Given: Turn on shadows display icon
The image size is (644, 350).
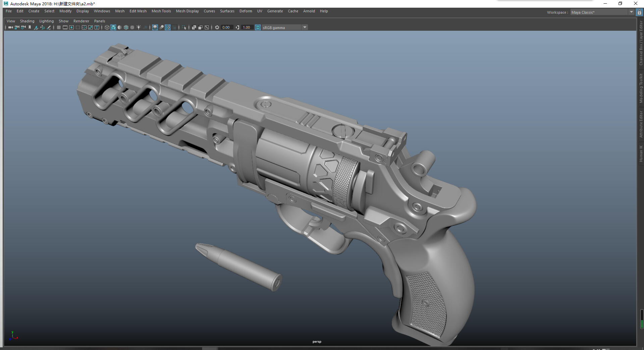Looking at the screenshot, I should [x=145, y=27].
